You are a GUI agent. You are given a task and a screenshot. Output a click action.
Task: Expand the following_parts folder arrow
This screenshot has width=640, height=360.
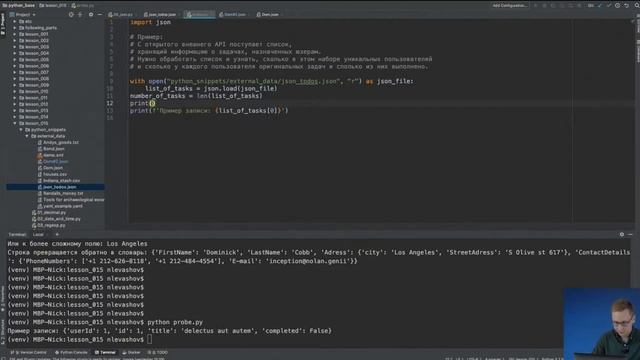[15, 28]
